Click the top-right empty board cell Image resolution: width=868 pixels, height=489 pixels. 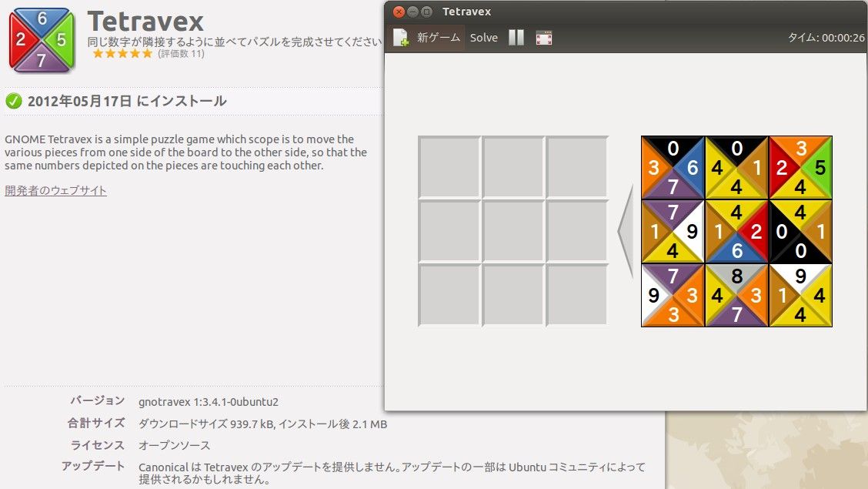(x=577, y=166)
